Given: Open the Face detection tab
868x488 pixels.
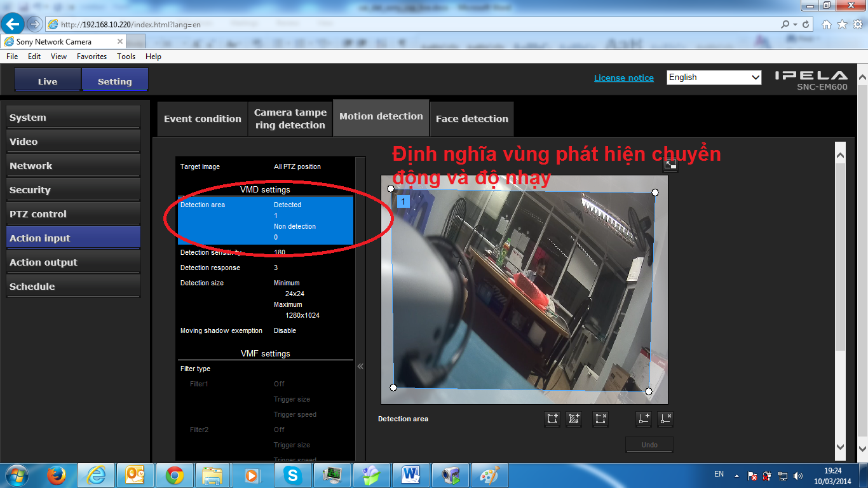Looking at the screenshot, I should pyautogui.click(x=472, y=119).
